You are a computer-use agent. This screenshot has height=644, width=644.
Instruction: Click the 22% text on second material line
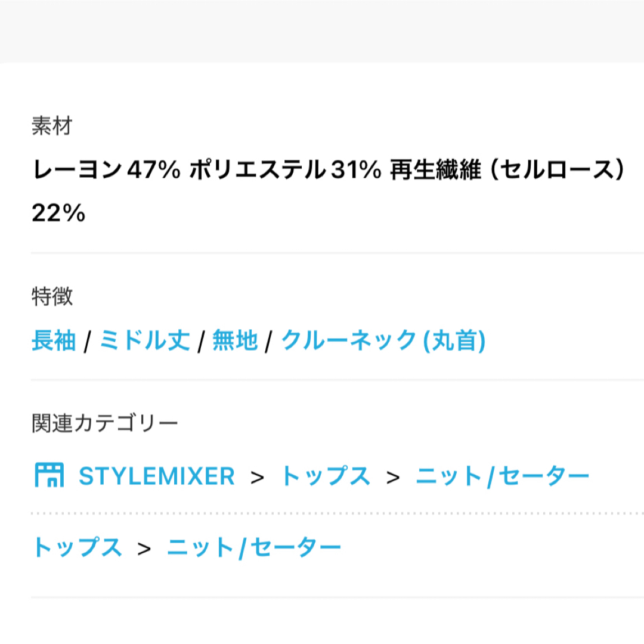58,213
